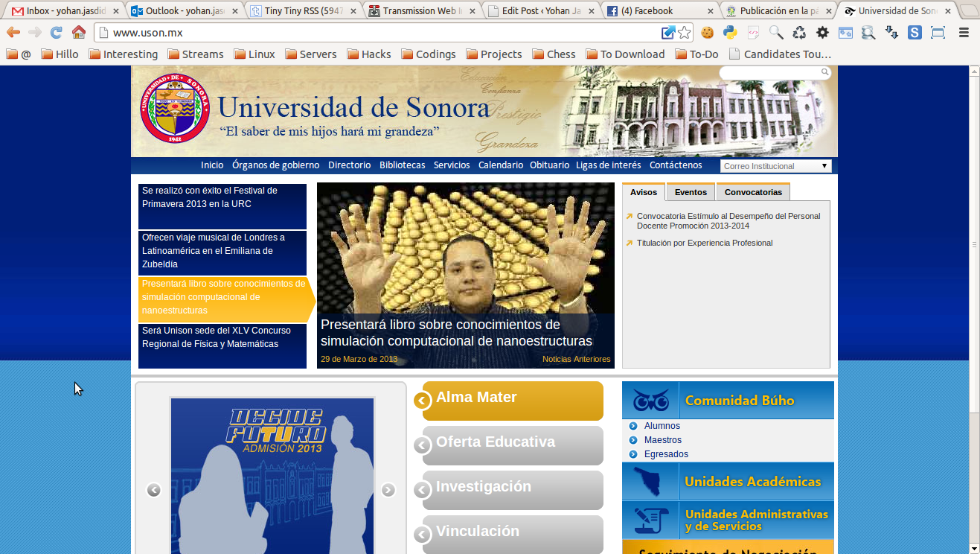
Task: Open the Interesting bookmarks folder
Action: coord(123,54)
